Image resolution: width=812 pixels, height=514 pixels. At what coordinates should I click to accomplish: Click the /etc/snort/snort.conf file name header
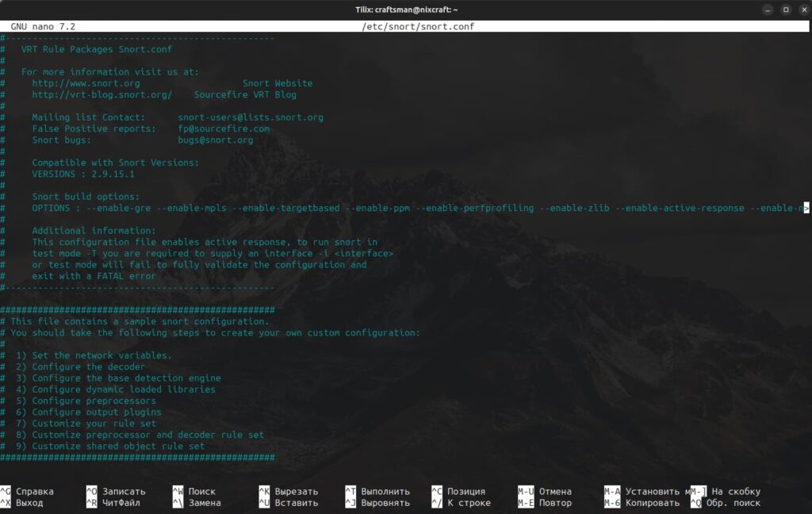[x=418, y=26]
